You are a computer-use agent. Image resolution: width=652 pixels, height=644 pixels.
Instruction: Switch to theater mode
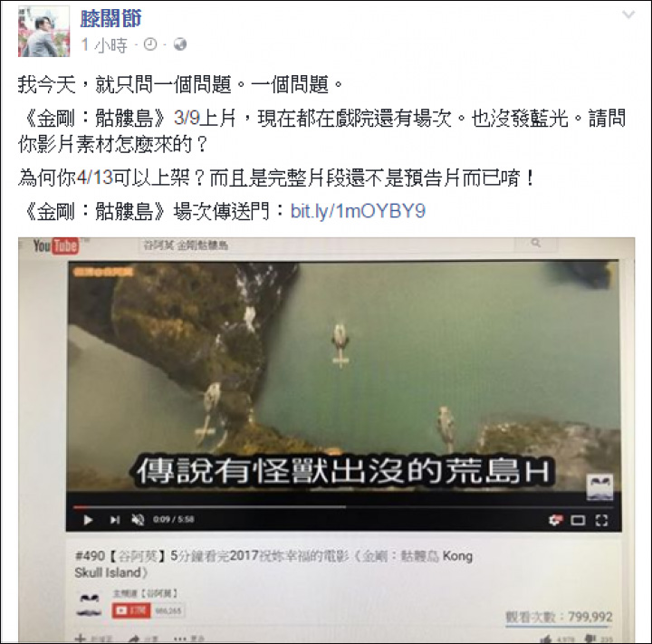(x=578, y=521)
